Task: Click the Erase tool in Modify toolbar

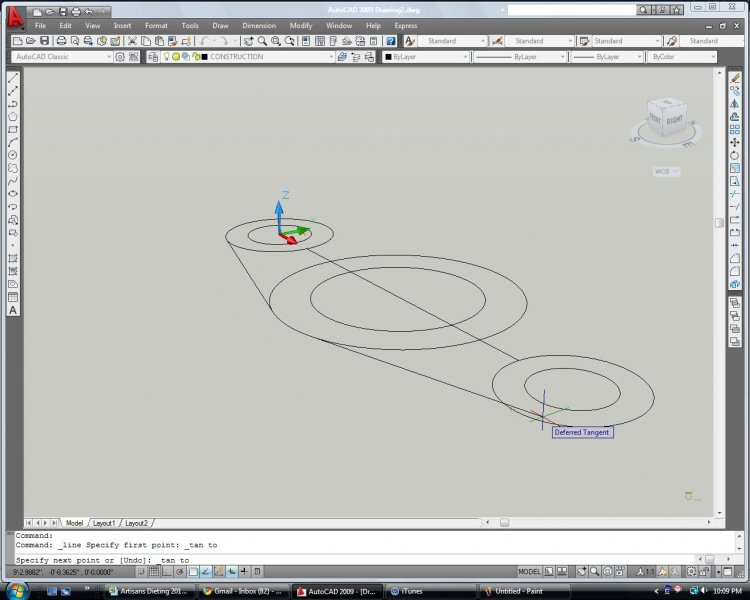Action: 735,78
